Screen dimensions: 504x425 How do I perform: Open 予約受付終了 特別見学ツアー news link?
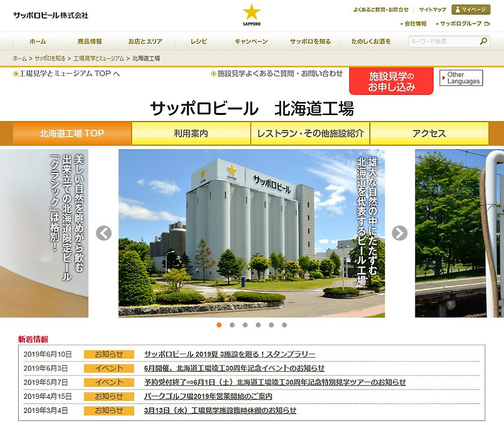point(275,382)
